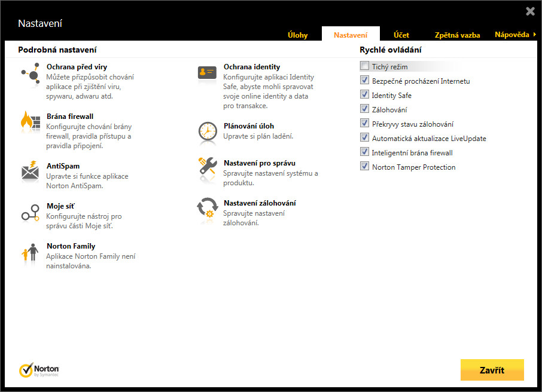
Task: Toggle Překryvy stavu zálohování checkbox
Action: pyautogui.click(x=364, y=123)
